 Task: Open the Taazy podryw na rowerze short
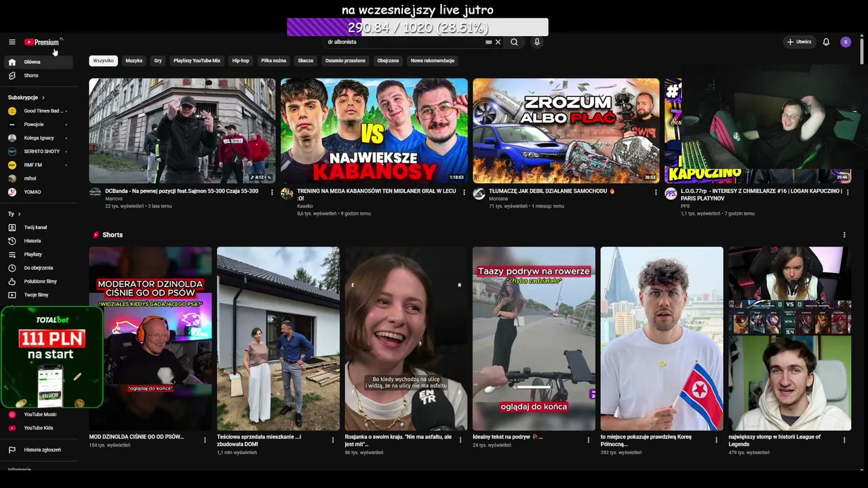[534, 338]
